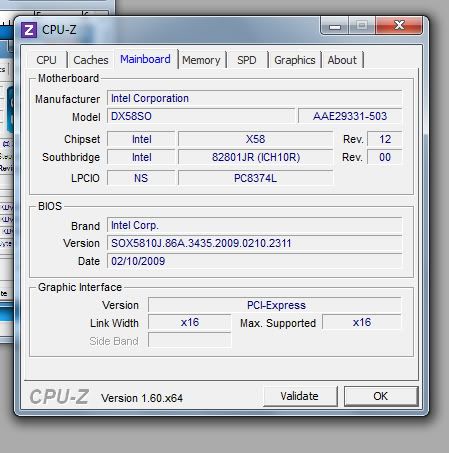Minimize the CPU-Z window
This screenshot has width=449, height=453.
click(x=335, y=26)
